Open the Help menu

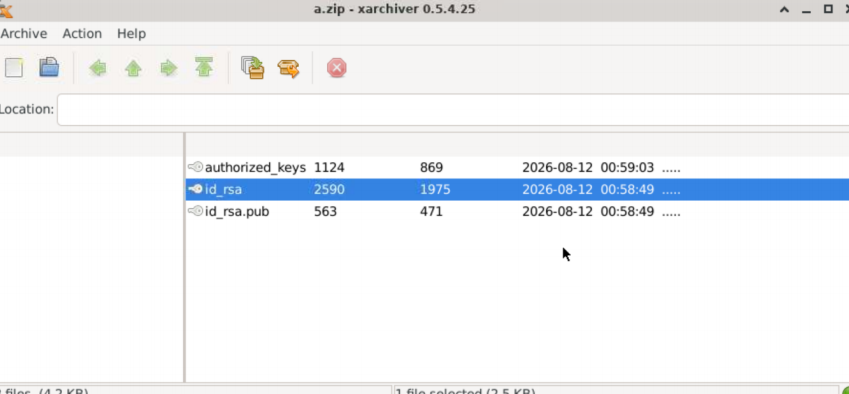132,34
